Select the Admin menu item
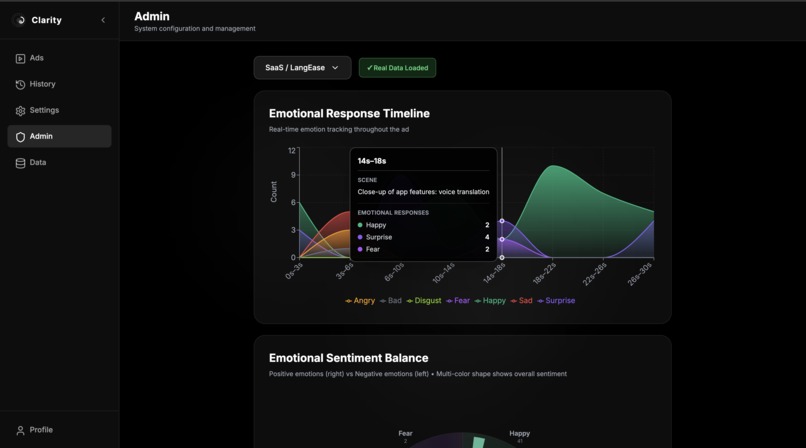806x448 pixels. (x=59, y=136)
